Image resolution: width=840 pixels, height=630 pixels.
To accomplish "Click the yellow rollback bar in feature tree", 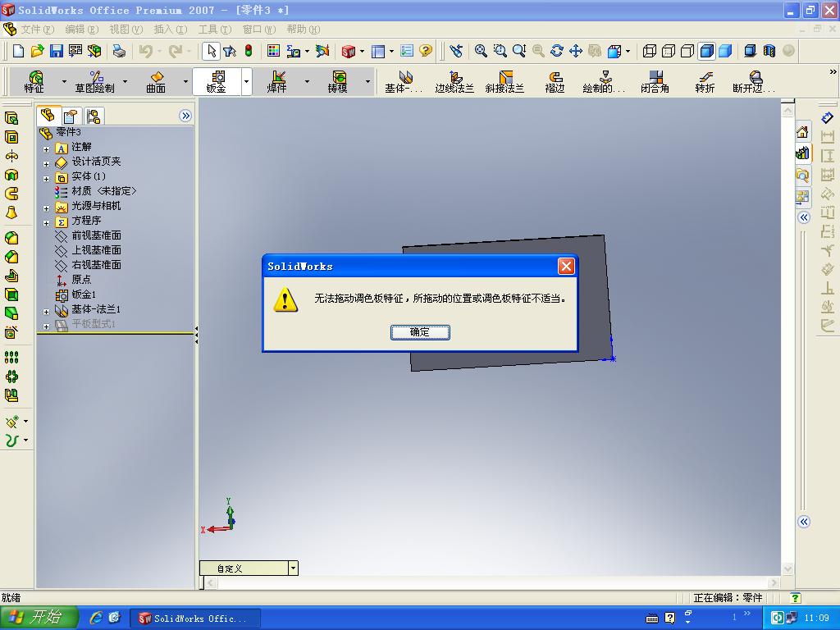I will (115, 334).
